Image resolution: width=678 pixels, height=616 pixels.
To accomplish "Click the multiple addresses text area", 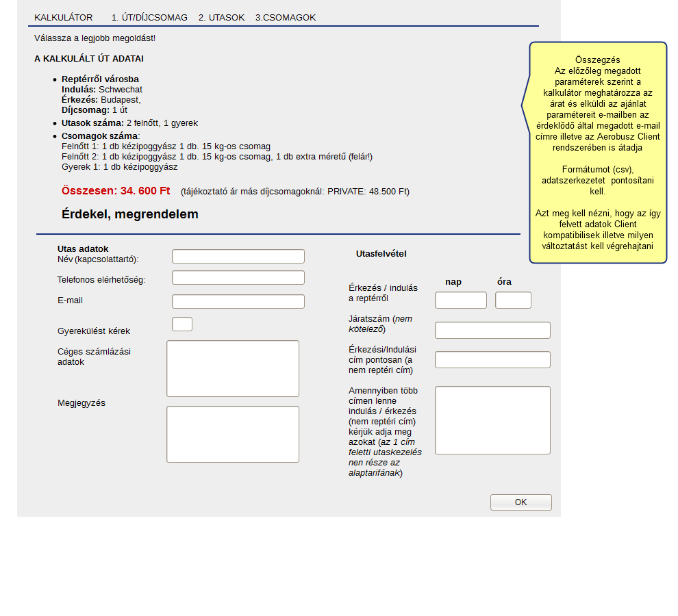I will (x=492, y=420).
